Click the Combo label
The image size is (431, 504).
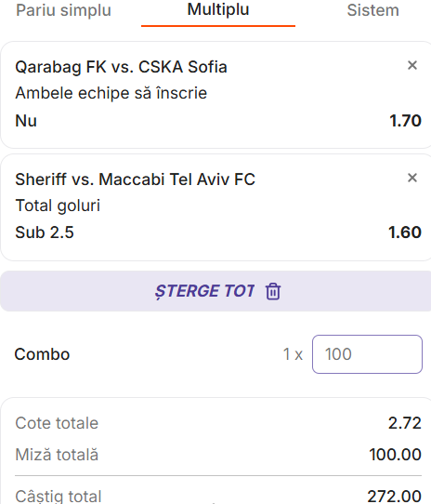click(x=42, y=354)
